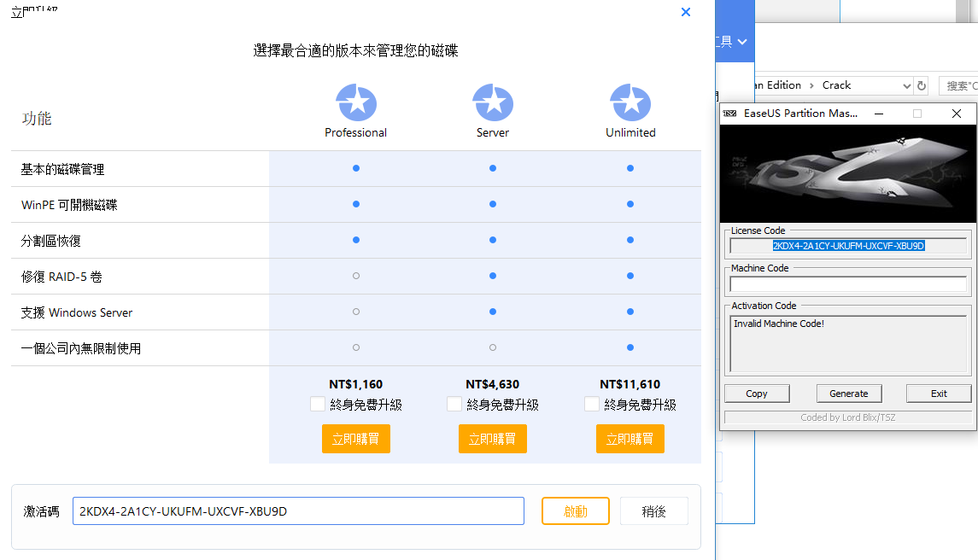Click the Machine Code field in keygen
This screenshot has height=560, width=978.
click(848, 284)
